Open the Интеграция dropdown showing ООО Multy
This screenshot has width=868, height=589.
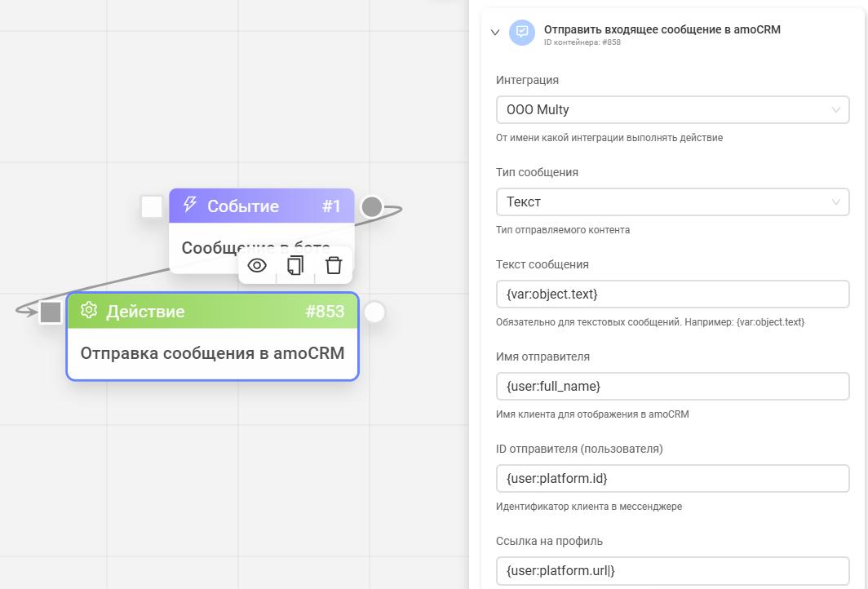(672, 110)
